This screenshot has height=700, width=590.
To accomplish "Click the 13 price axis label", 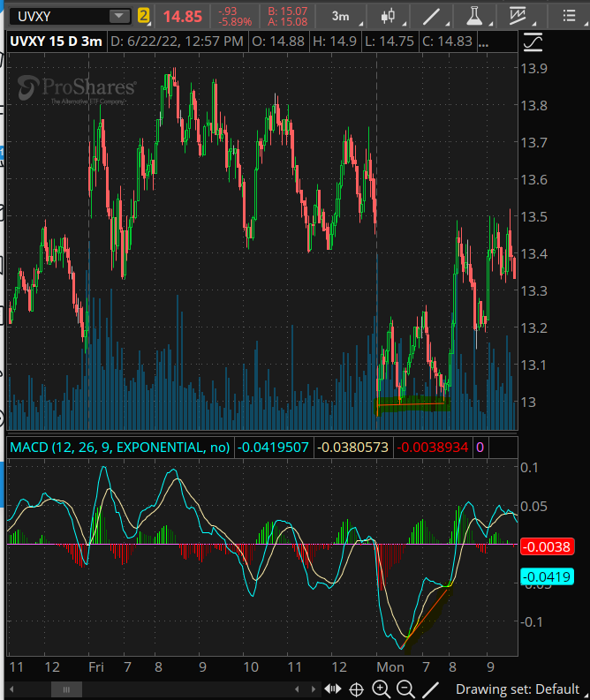I will pyautogui.click(x=528, y=403).
